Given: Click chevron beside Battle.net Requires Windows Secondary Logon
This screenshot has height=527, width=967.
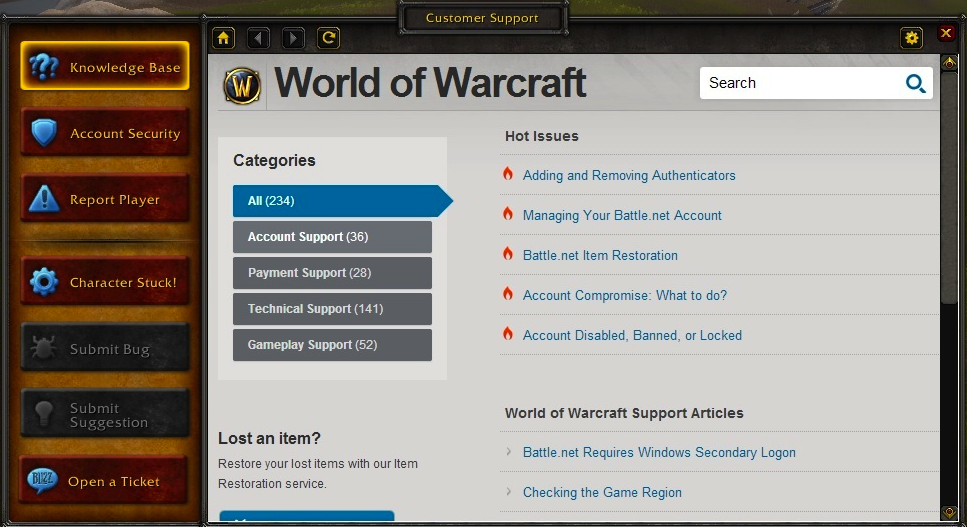Looking at the screenshot, I should pos(508,452).
